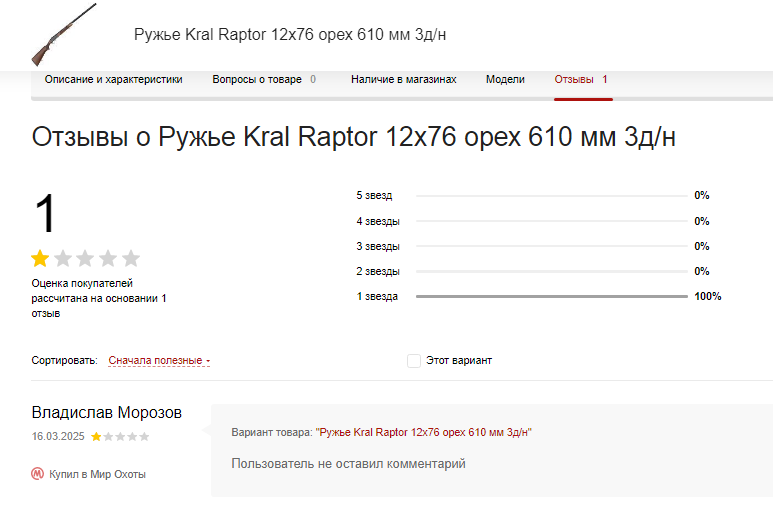Click the product variant link in the review
The width and height of the screenshot is (773, 511).
[424, 432]
